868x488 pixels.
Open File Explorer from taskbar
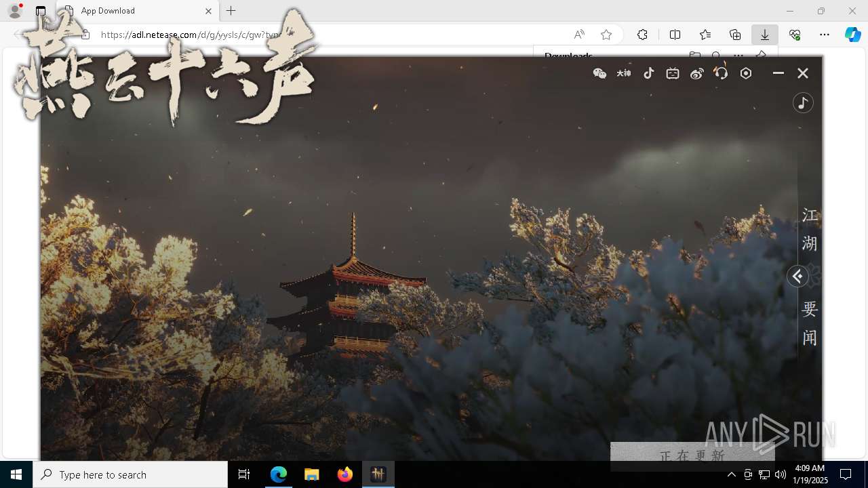tap(311, 474)
